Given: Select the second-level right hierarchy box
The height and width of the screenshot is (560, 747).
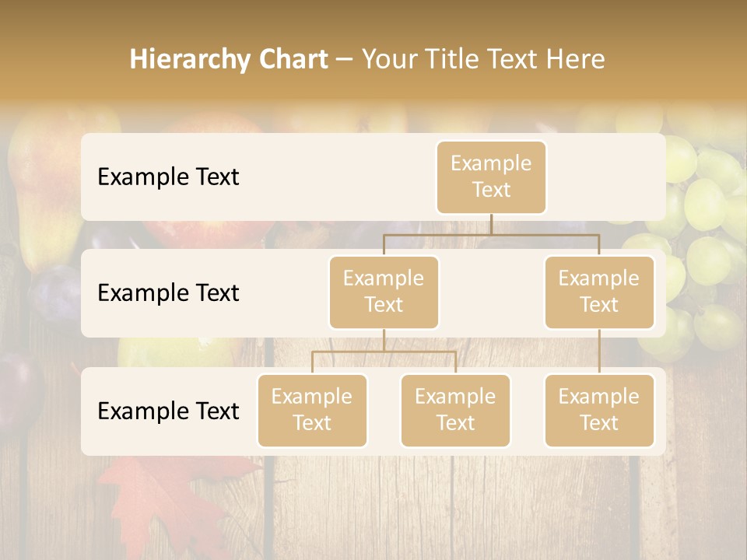Looking at the screenshot, I should point(599,292).
